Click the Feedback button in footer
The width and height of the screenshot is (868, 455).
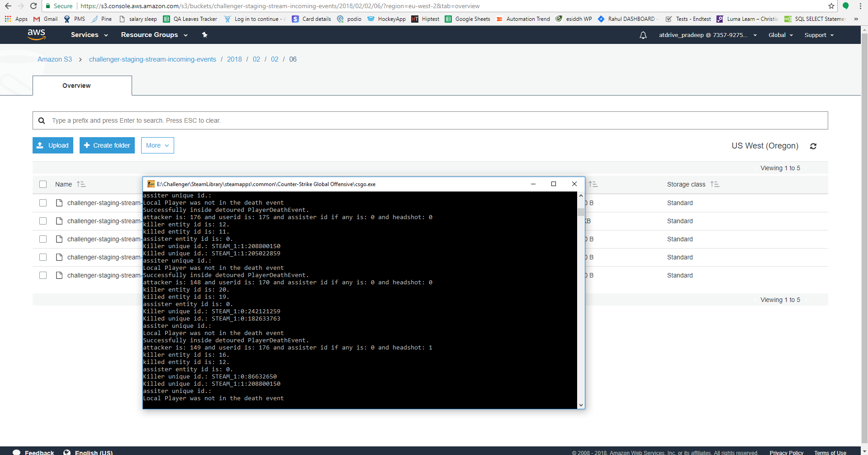point(33,452)
